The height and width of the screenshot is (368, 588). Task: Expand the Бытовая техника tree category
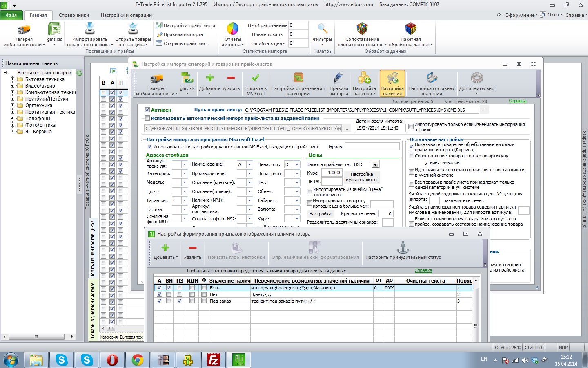pyautogui.click(x=13, y=79)
